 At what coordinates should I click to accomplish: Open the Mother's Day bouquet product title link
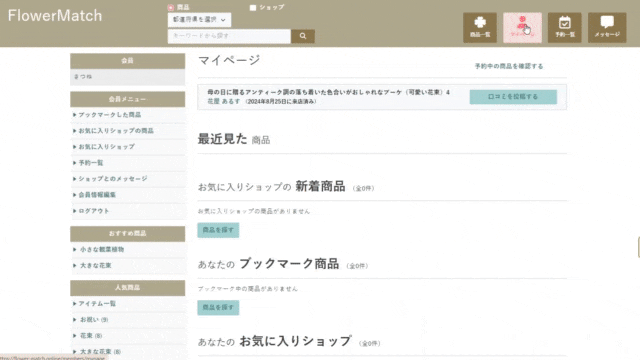tap(329, 92)
